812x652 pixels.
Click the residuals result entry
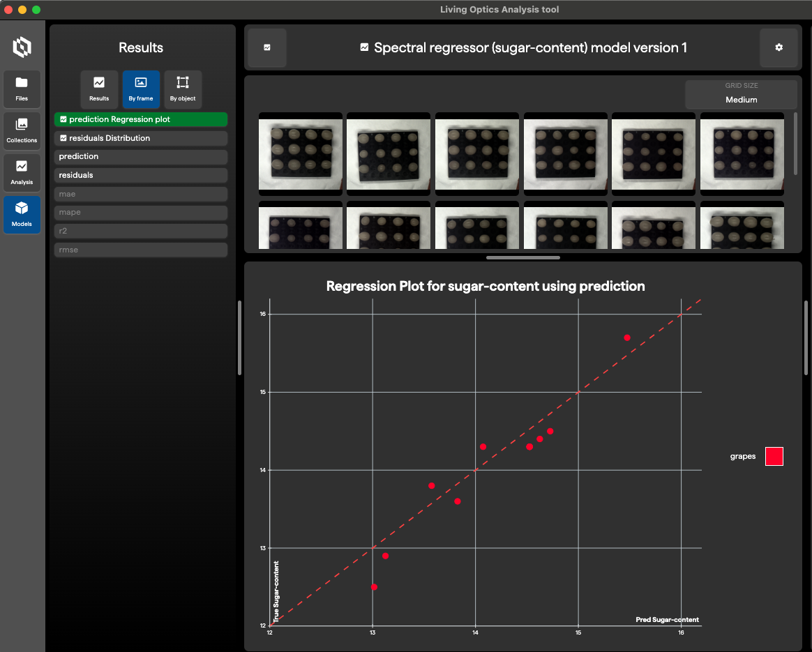141,175
